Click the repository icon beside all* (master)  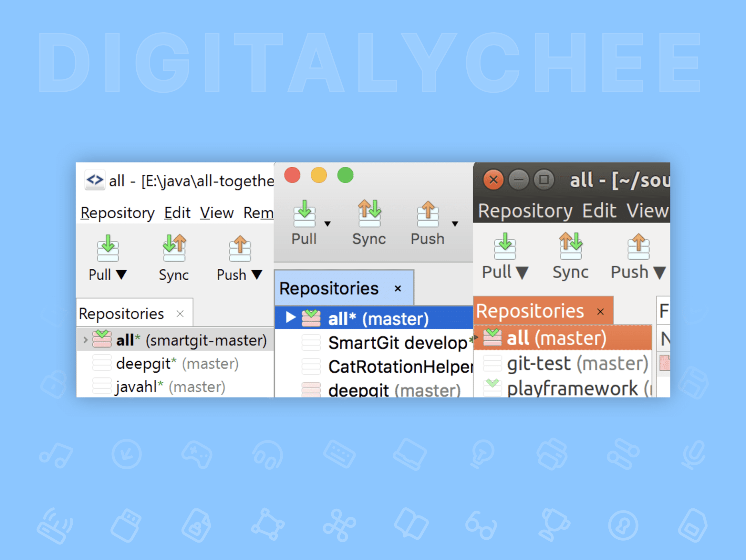point(311,317)
